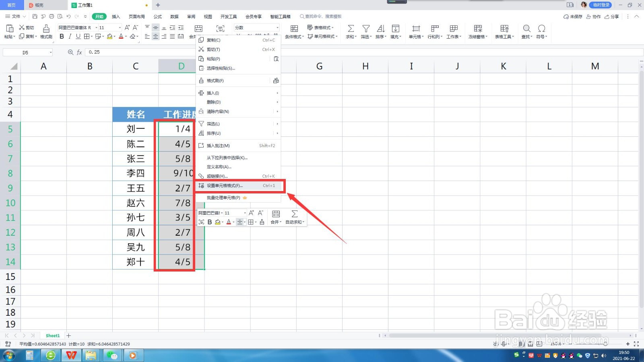Click the red font color button in ribbon
Viewport: 644px width, 362px height.
121,37
